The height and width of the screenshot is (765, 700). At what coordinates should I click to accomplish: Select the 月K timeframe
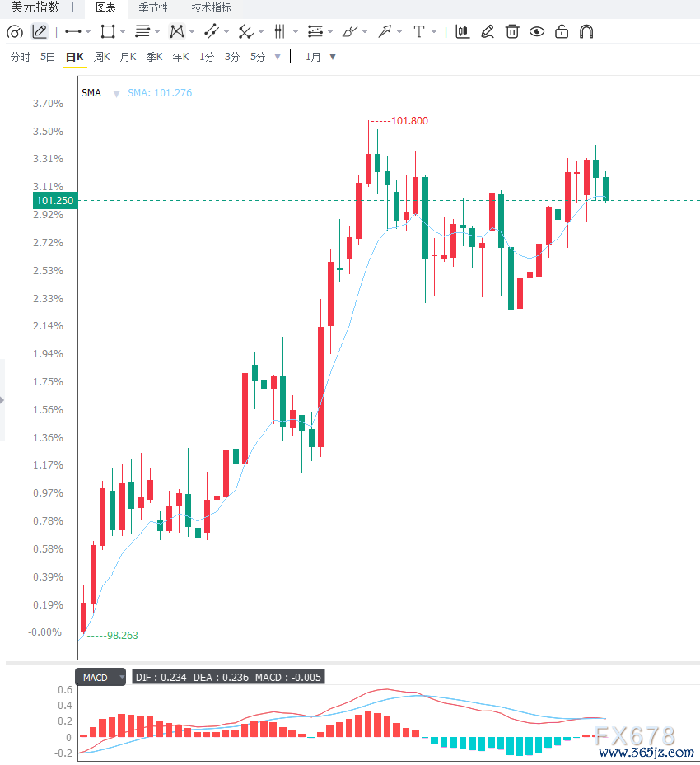coord(128,57)
